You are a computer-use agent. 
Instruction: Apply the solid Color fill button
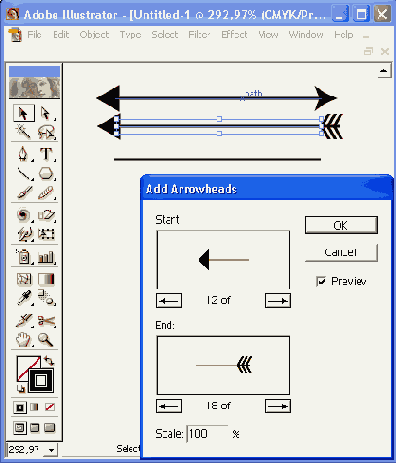click(20, 407)
